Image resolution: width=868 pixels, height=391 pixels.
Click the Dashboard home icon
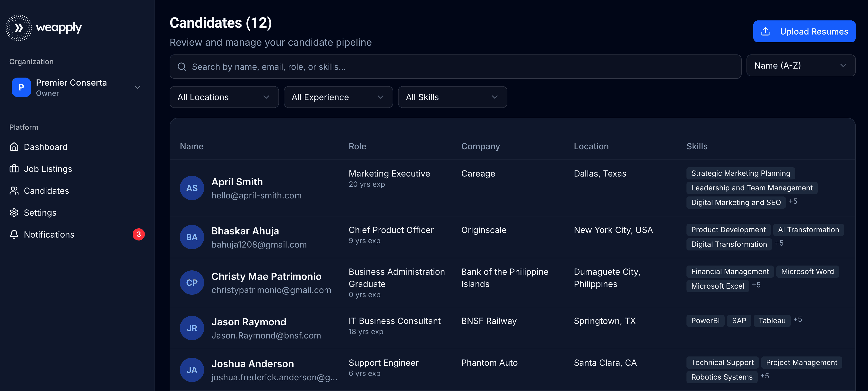click(x=14, y=147)
